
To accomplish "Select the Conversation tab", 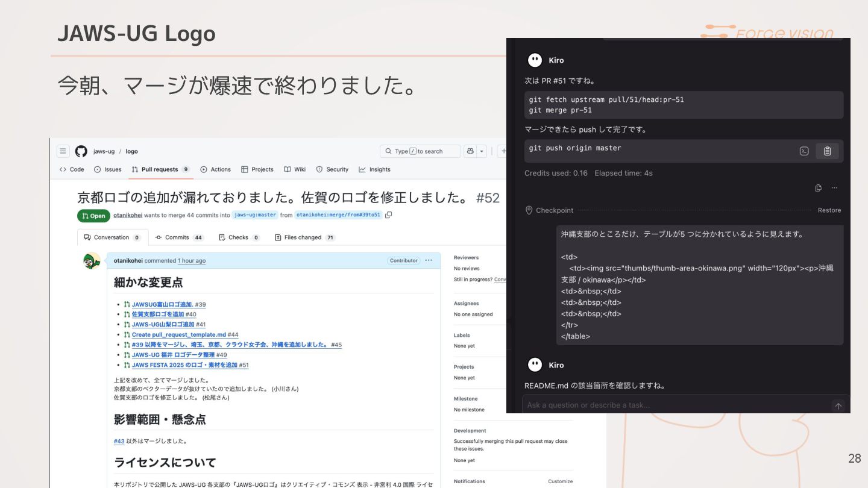I will pos(112,237).
